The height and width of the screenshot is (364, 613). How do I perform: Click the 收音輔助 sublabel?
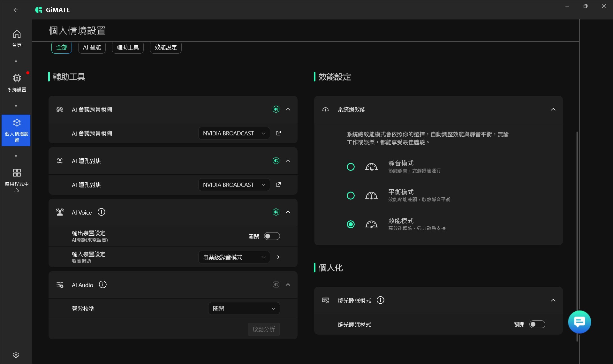pos(81,261)
